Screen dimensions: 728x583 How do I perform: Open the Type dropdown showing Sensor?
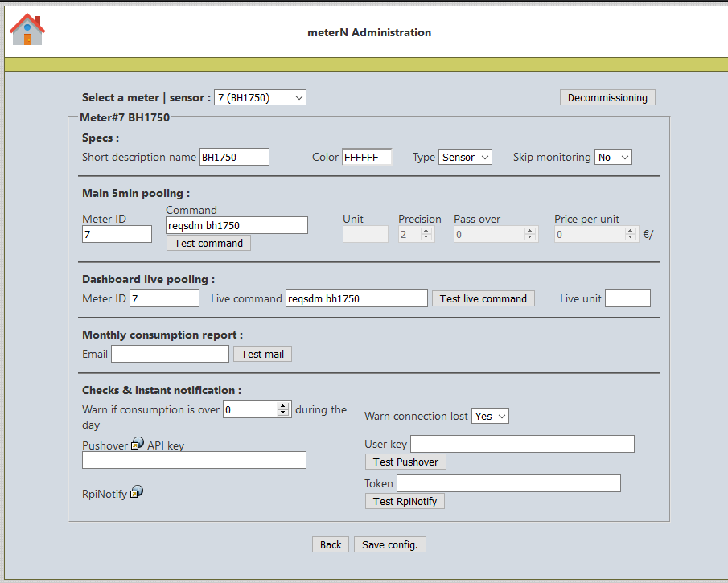465,158
